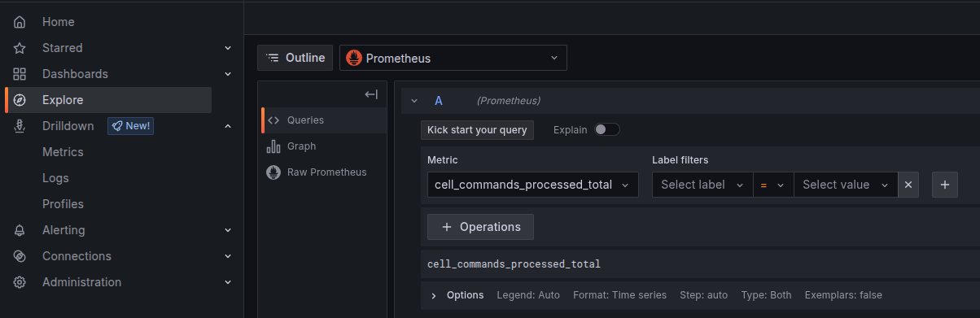980x318 pixels.
Task: Open the Metric selector dropdown
Action: coord(533,185)
